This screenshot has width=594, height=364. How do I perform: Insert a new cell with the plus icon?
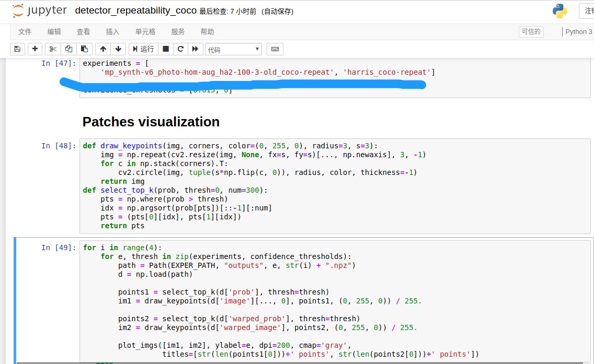[x=35, y=49]
